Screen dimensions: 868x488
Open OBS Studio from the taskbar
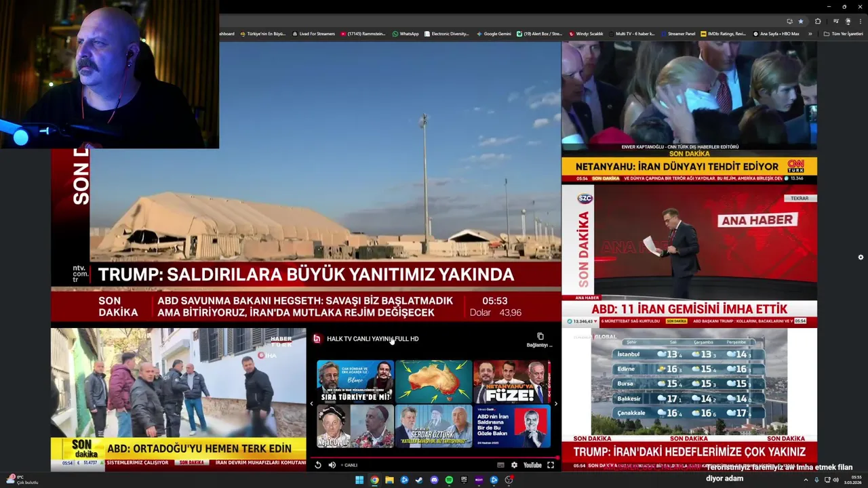pos(509,480)
